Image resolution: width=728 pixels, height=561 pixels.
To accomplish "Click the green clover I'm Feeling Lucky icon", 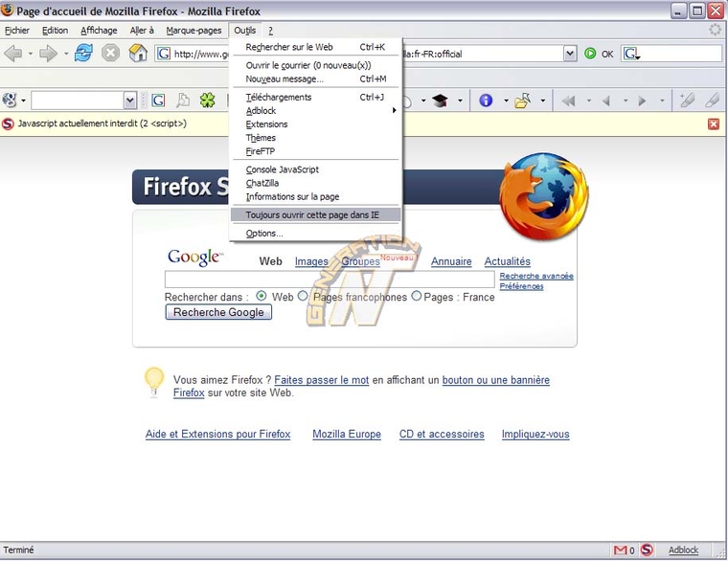I will point(208,101).
